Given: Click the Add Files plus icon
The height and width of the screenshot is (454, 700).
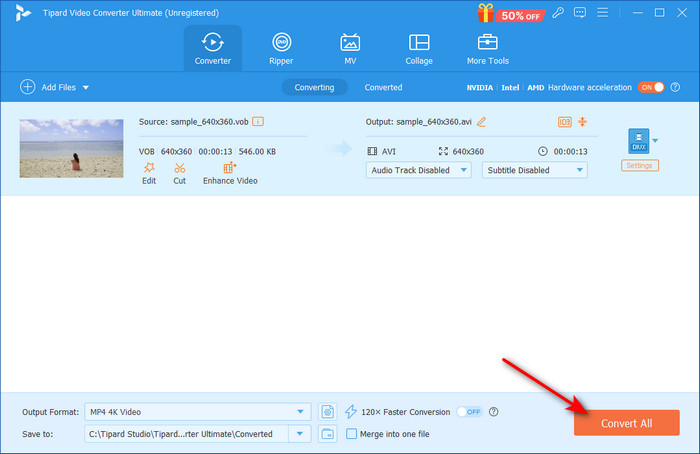Looking at the screenshot, I should [28, 87].
